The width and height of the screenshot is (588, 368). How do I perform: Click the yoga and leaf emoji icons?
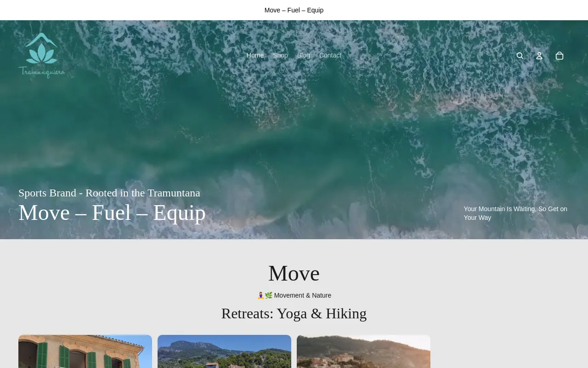tap(265, 295)
